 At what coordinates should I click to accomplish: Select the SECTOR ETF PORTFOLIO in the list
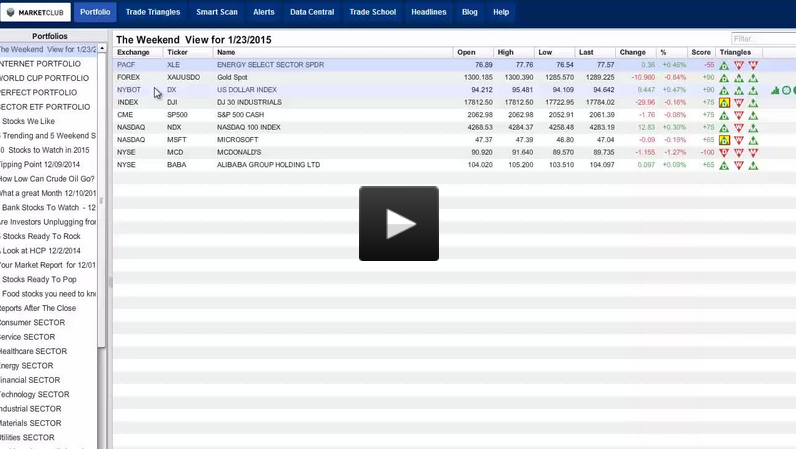46,107
